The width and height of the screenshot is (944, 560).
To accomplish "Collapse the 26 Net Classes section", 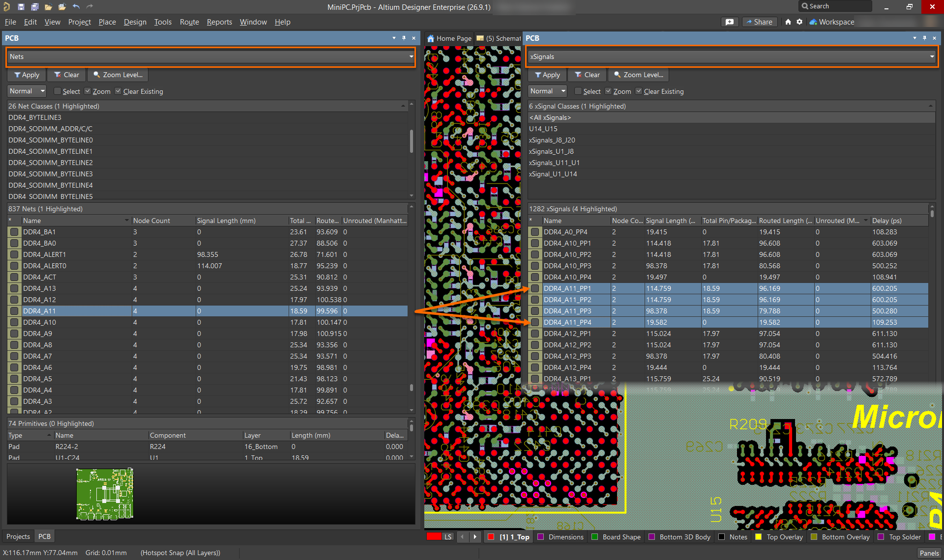I will point(403,106).
